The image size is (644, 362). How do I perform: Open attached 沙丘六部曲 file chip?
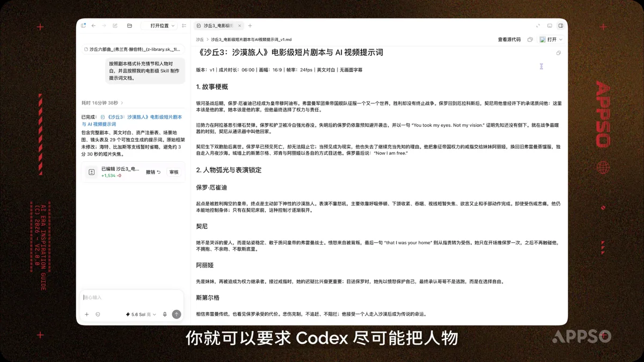coord(133,49)
